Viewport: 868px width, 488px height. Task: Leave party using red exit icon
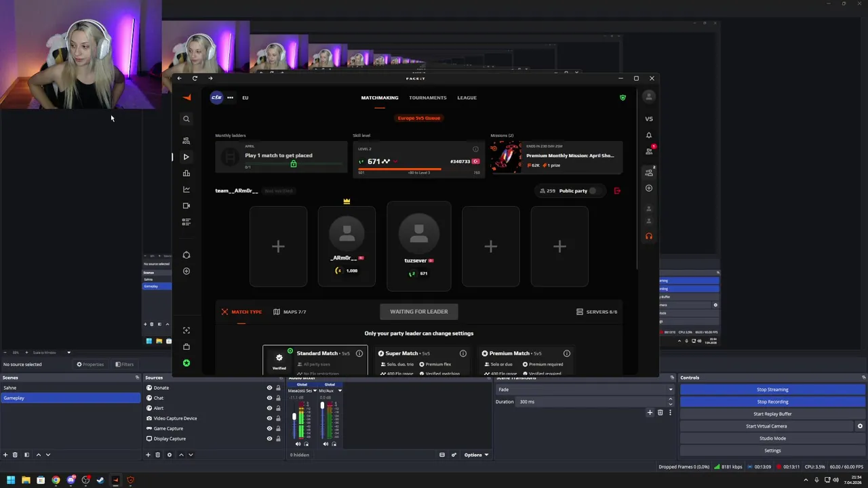point(617,190)
